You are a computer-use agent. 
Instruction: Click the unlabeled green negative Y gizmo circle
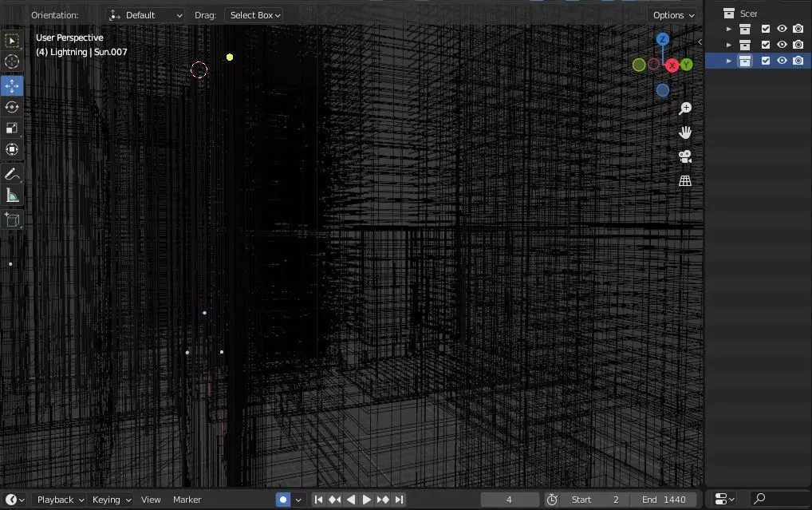click(639, 65)
